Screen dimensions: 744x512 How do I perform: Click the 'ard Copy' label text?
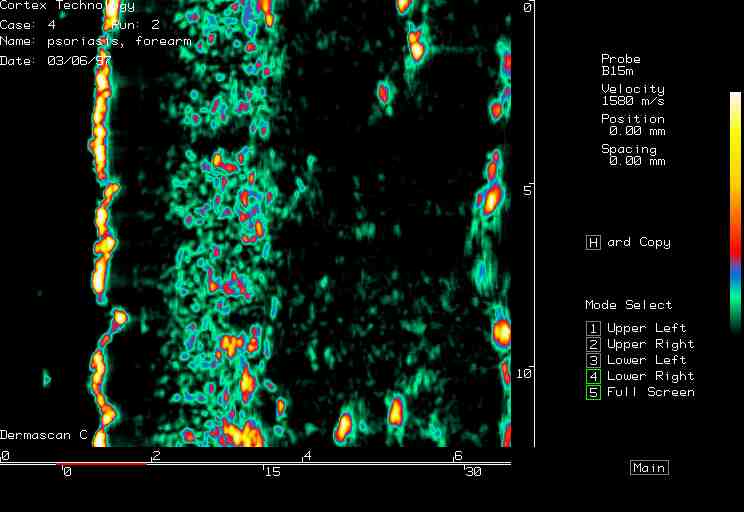click(639, 242)
